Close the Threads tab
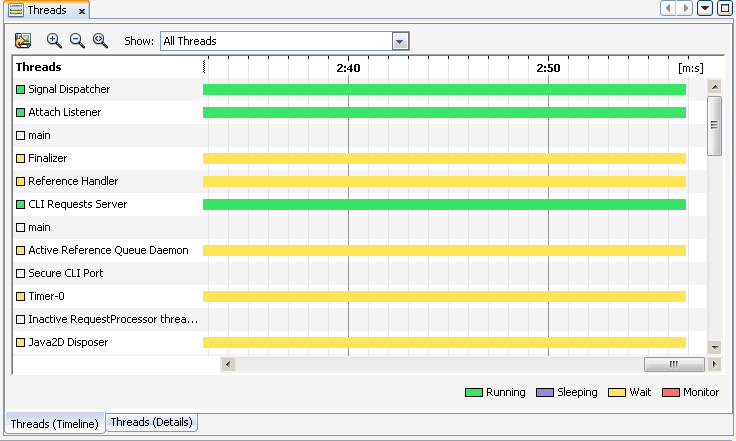 [82, 11]
